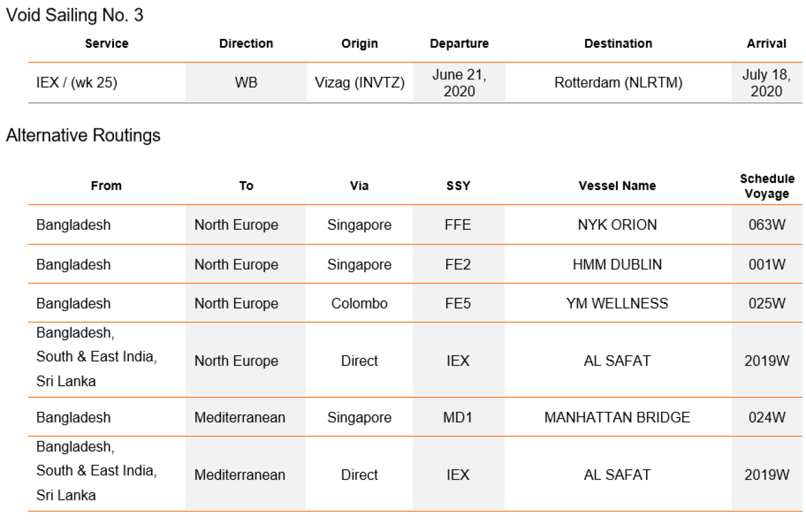Click the FE5 SSY code
806x532 pixels.
click(458, 303)
